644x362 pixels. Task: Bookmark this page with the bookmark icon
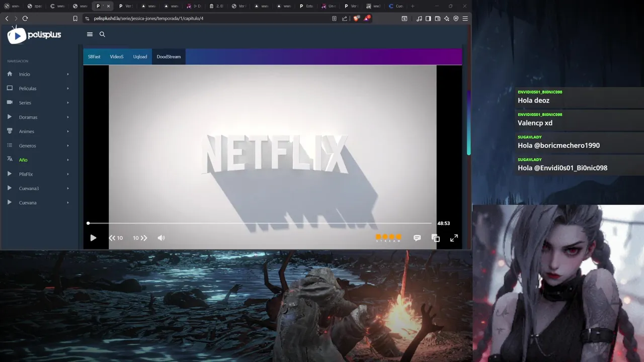coord(75,19)
